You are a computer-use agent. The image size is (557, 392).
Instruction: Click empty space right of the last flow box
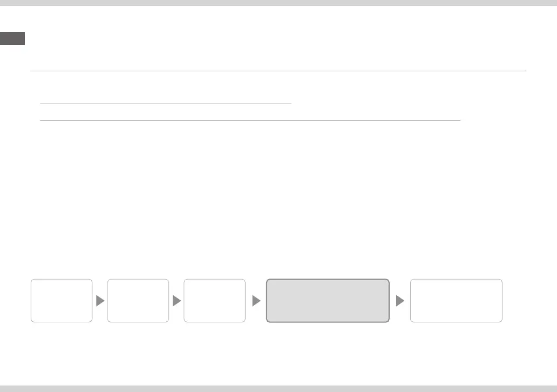click(x=529, y=301)
